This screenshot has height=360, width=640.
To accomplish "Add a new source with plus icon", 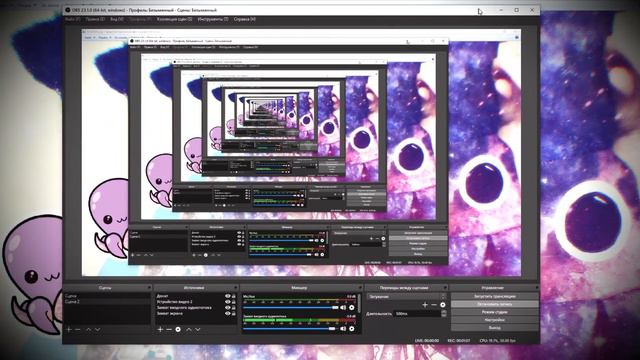I will pyautogui.click(x=160, y=329).
